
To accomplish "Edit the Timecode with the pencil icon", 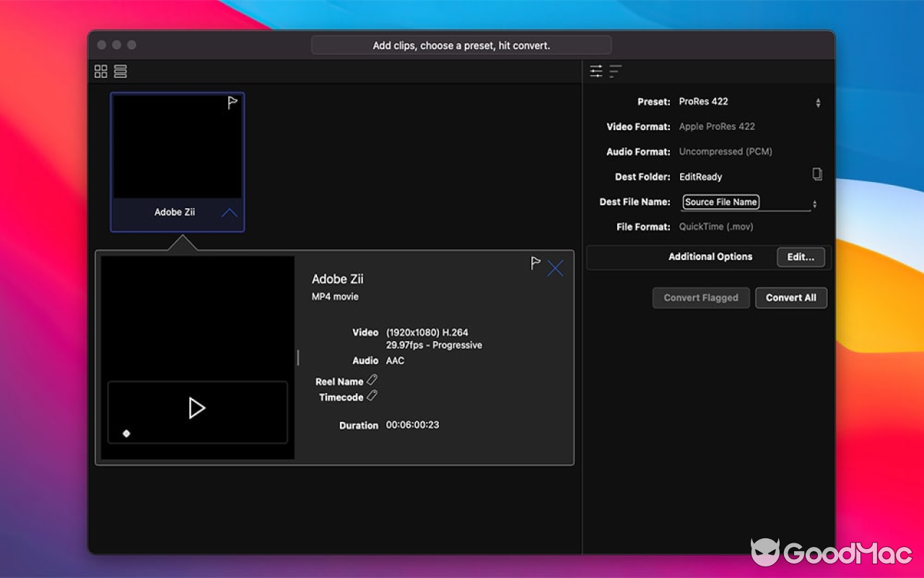I will [x=371, y=395].
